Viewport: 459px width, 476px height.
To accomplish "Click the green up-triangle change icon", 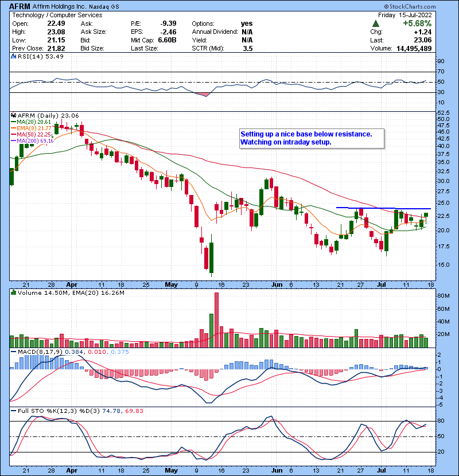I will pos(376,24).
